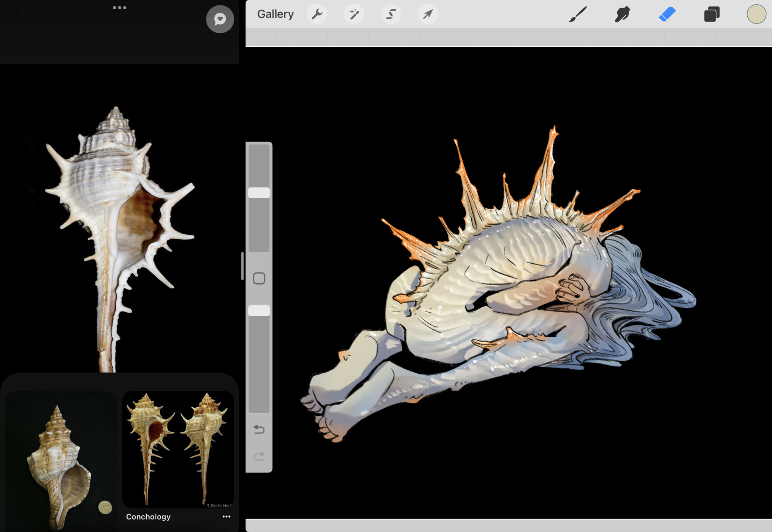Activate the Transform arrow tool
The height and width of the screenshot is (532, 772).
pos(428,14)
